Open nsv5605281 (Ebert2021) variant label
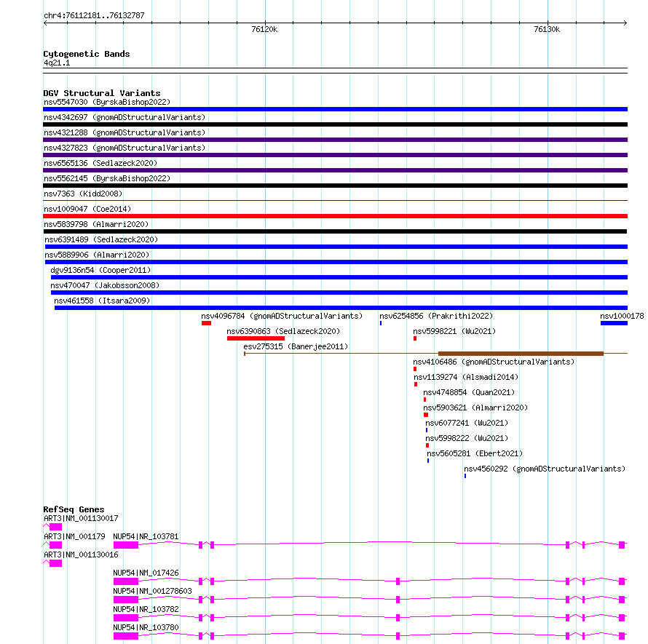This screenshot has height=644, width=648. coord(475,453)
